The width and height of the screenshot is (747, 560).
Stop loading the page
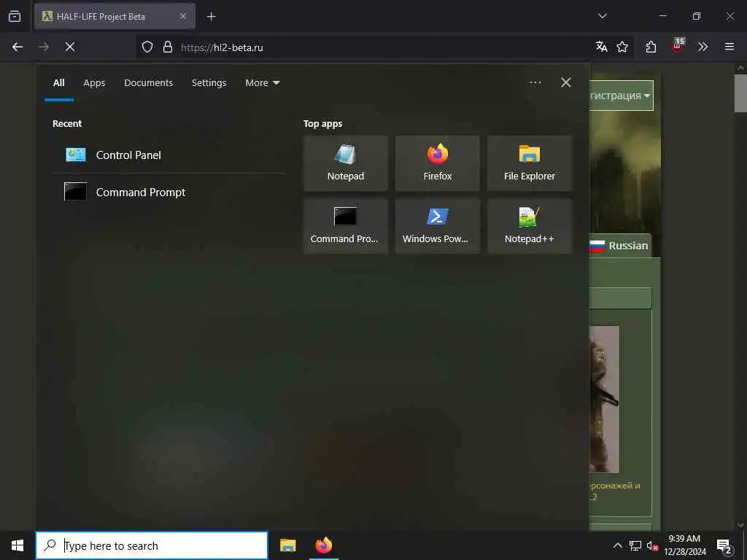click(70, 47)
